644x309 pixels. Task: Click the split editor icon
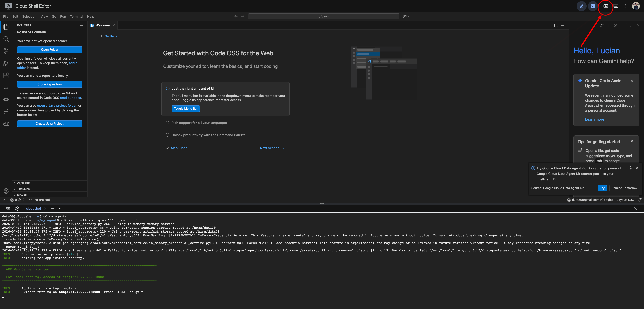[556, 25]
